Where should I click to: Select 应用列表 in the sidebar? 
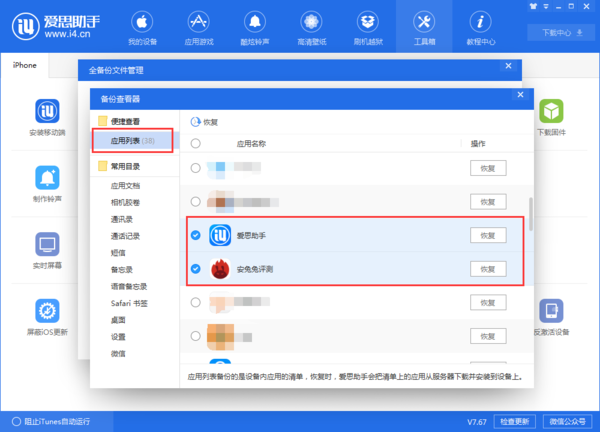132,141
